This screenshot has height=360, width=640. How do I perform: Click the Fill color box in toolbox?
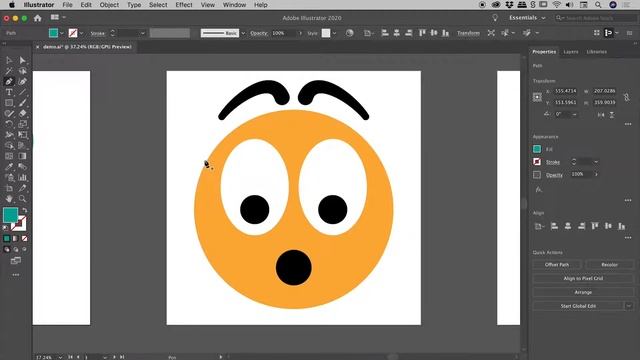[10, 215]
